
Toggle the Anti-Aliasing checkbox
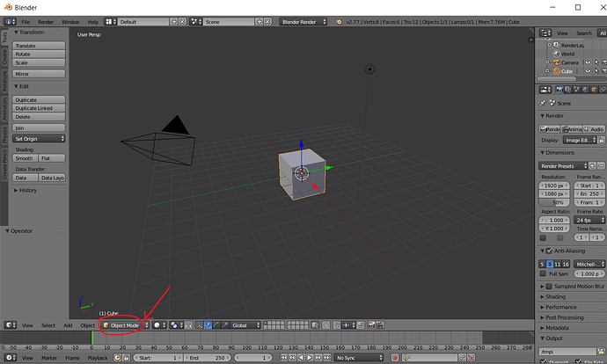click(549, 251)
